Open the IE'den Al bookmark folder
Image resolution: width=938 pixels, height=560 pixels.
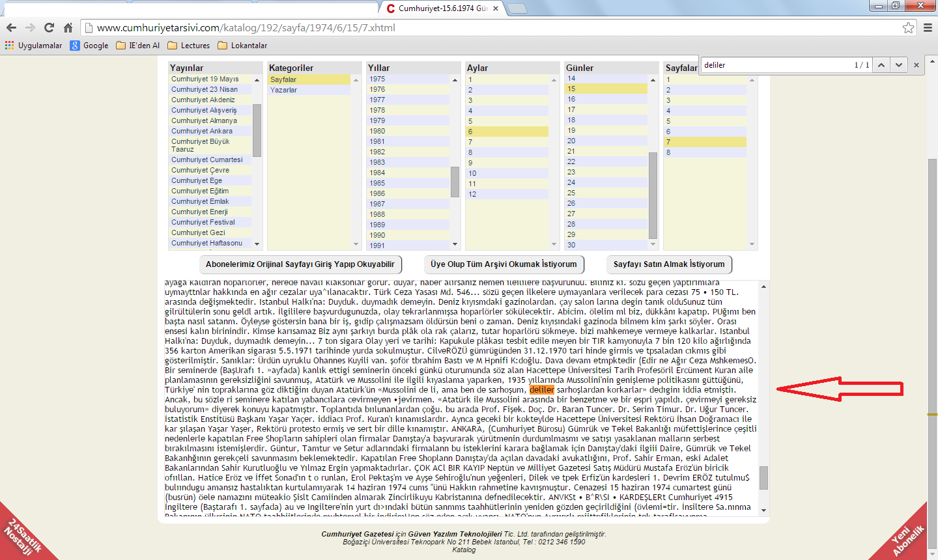[x=137, y=46]
